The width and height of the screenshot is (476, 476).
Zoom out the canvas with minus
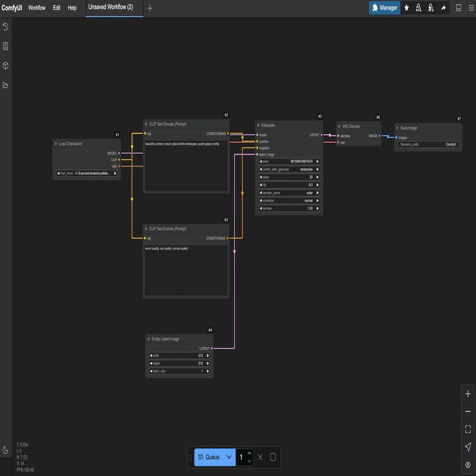468,411
